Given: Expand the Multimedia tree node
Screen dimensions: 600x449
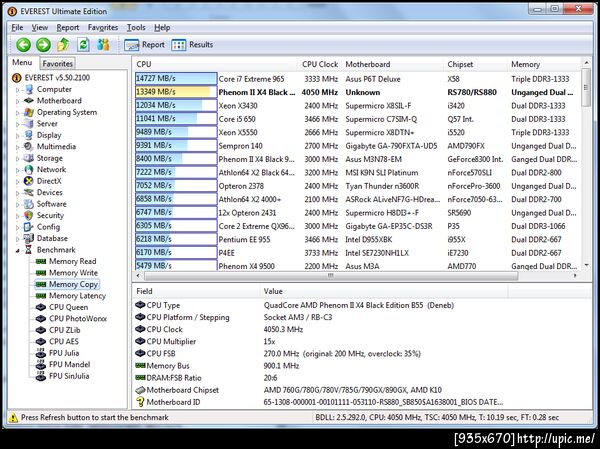Looking at the screenshot, I should (x=17, y=147).
